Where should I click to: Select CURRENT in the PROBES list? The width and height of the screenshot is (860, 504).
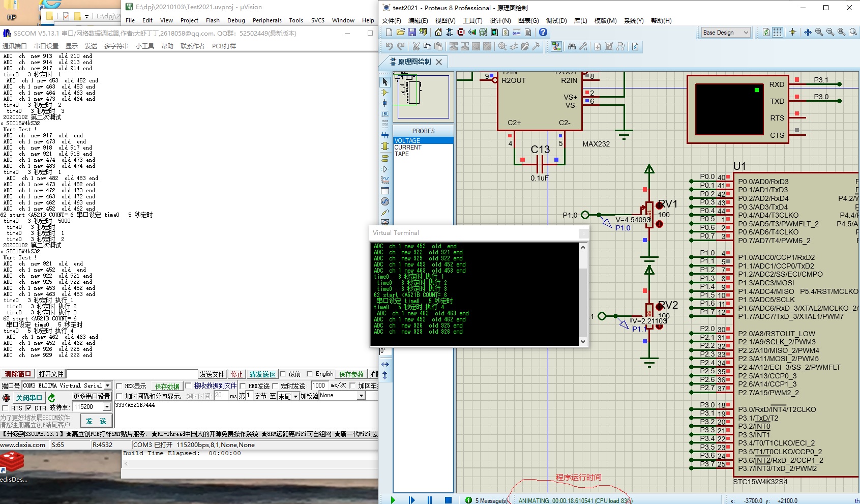click(x=408, y=147)
